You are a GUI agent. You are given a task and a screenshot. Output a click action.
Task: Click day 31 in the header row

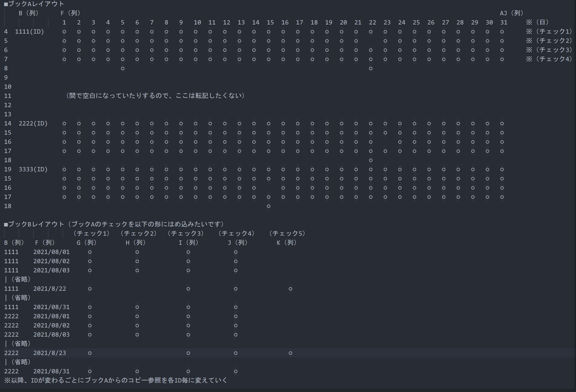(504, 22)
